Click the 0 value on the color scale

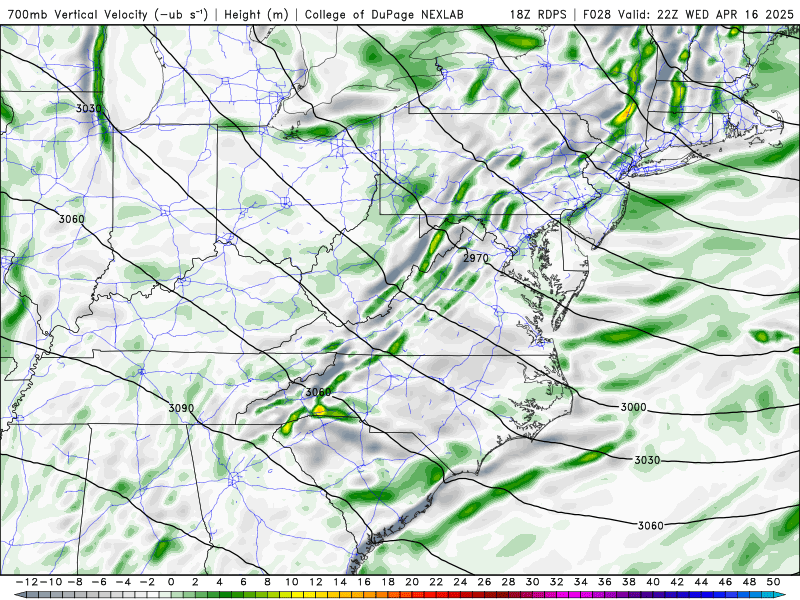point(171,582)
